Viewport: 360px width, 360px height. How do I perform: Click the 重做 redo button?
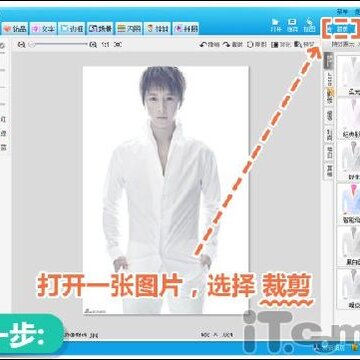click(x=233, y=44)
